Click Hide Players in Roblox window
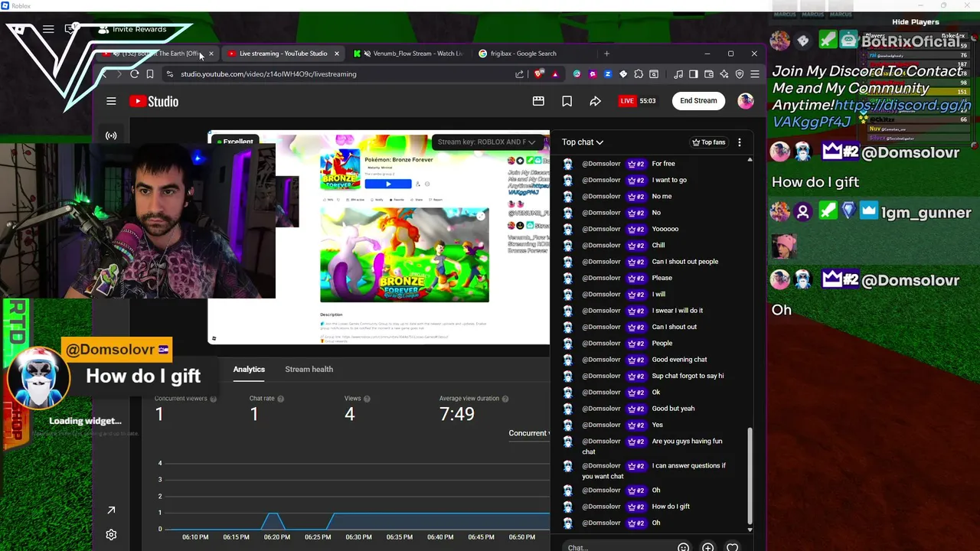Viewport: 980px width, 551px height. tap(915, 22)
